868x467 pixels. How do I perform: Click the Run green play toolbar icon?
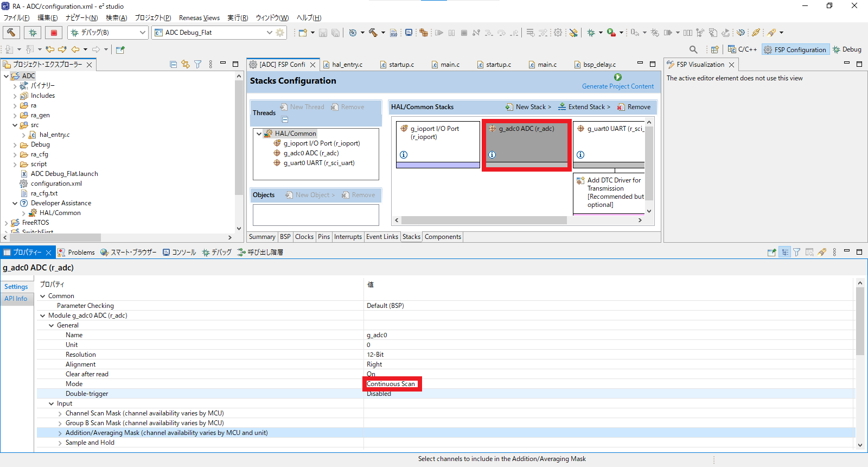(x=611, y=33)
